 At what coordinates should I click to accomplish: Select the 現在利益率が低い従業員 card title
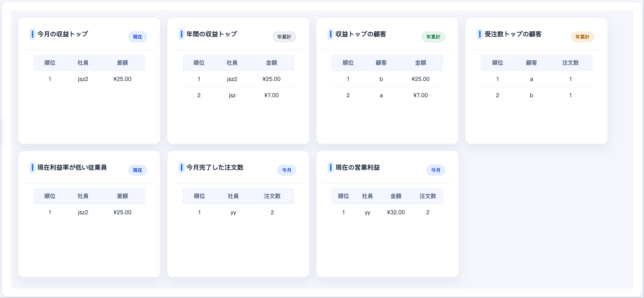[72, 167]
